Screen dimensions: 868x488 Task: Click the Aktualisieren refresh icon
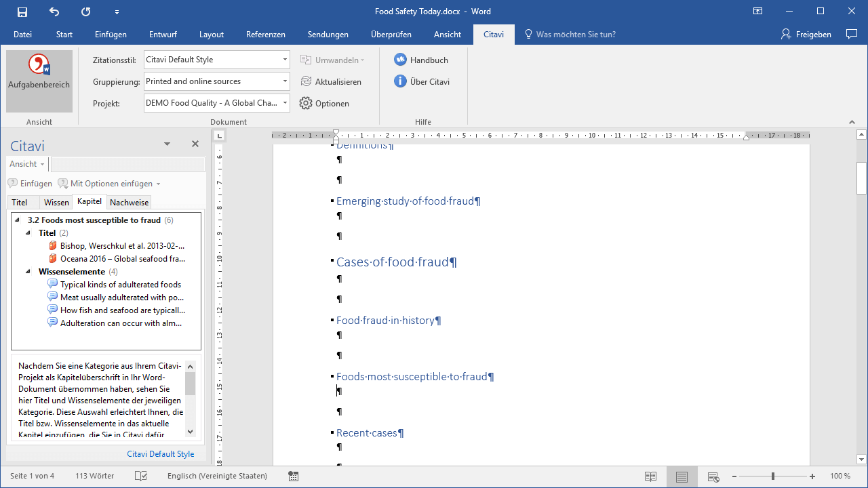[306, 82]
